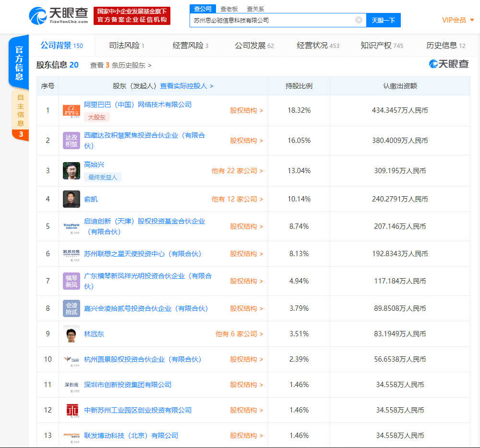Open the TusPark shareholder logo
The image size is (480, 448).
72,226
